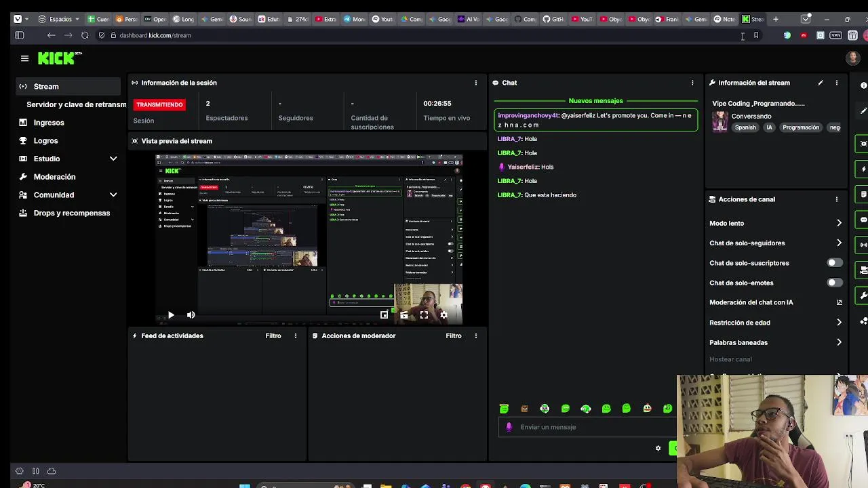Image resolution: width=868 pixels, height=488 pixels.
Task: Toggle Chat de solo-suscriptores switch
Action: [835, 263]
